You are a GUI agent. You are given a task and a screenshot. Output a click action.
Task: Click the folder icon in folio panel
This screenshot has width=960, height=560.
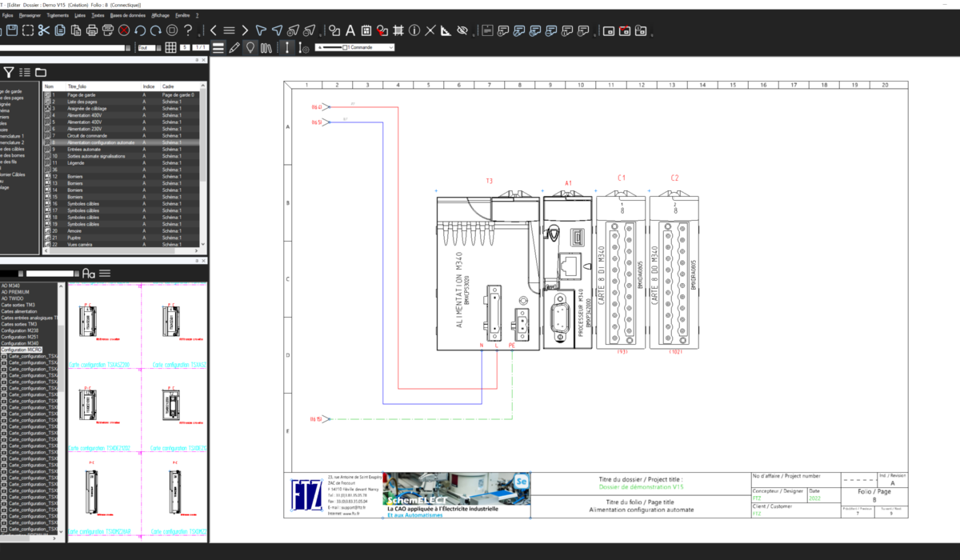(41, 72)
